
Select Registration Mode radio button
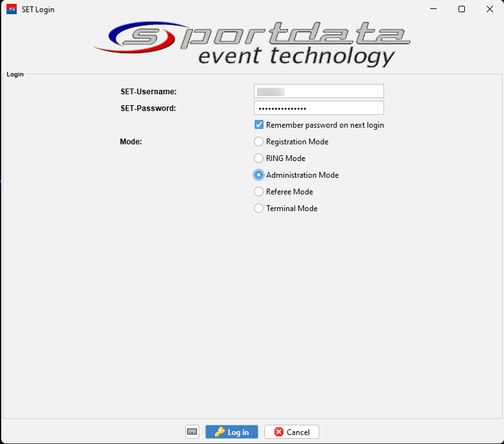pos(259,142)
